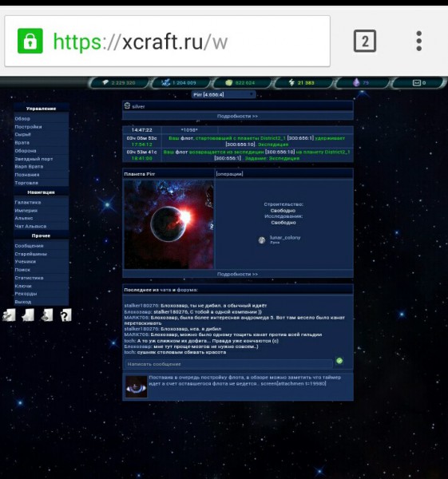448x479 pixels.
Task: Open the question mark help document icon
Action: [x=65, y=315]
